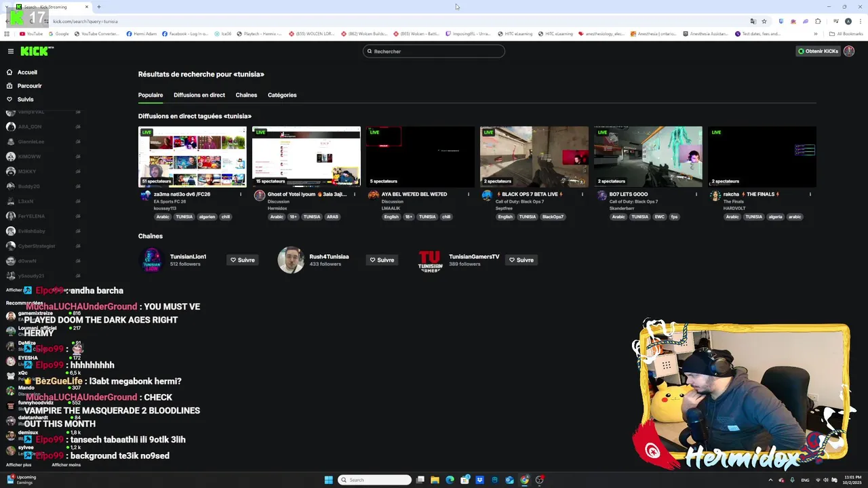This screenshot has height=488, width=868.
Task: Open AYA BEL WE7ED stream thumbnail
Action: 420,157
